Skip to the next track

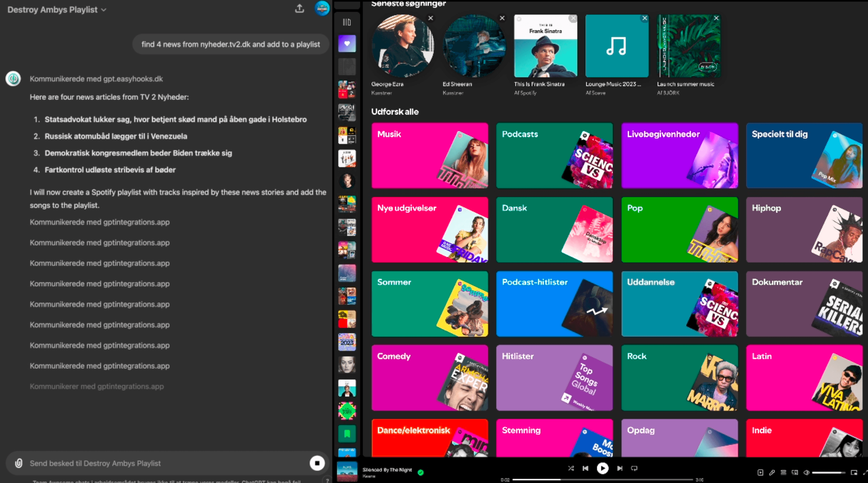tap(620, 468)
